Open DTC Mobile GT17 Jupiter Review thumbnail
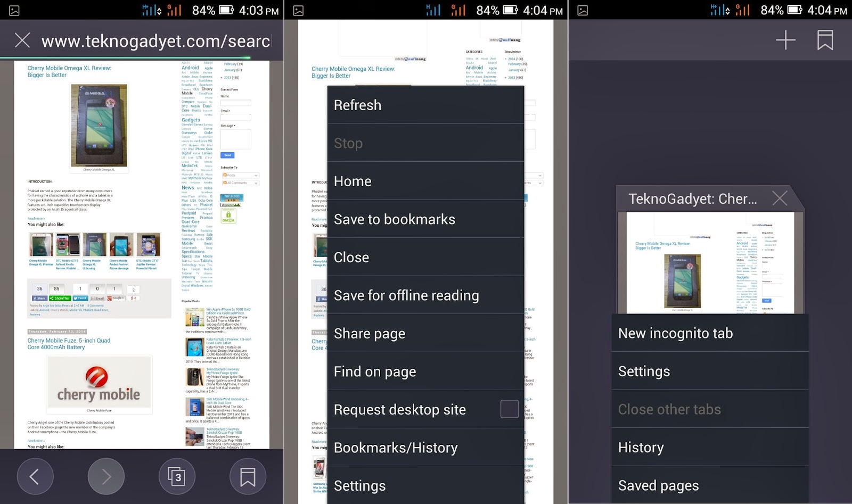This screenshot has height=504, width=852. tap(148, 245)
